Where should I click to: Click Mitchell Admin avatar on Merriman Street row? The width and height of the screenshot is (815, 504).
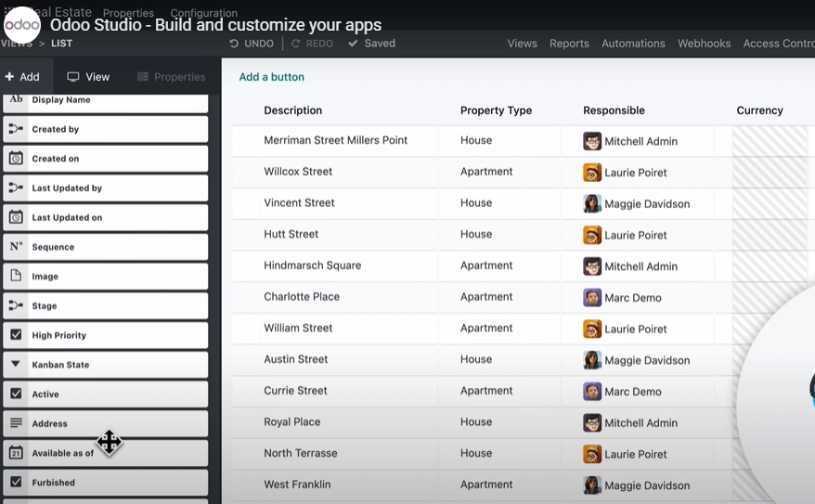tap(592, 141)
